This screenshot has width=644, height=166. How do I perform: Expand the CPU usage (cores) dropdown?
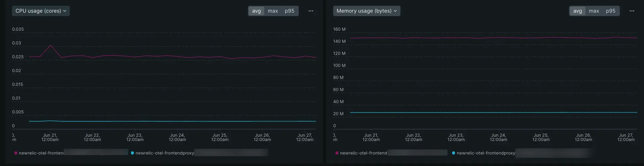point(41,11)
